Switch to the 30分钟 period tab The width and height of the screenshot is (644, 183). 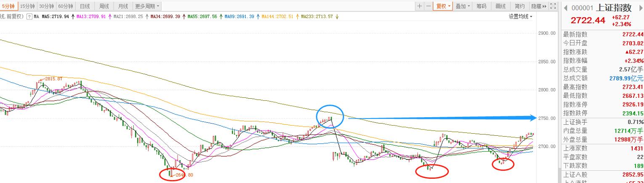(x=47, y=6)
